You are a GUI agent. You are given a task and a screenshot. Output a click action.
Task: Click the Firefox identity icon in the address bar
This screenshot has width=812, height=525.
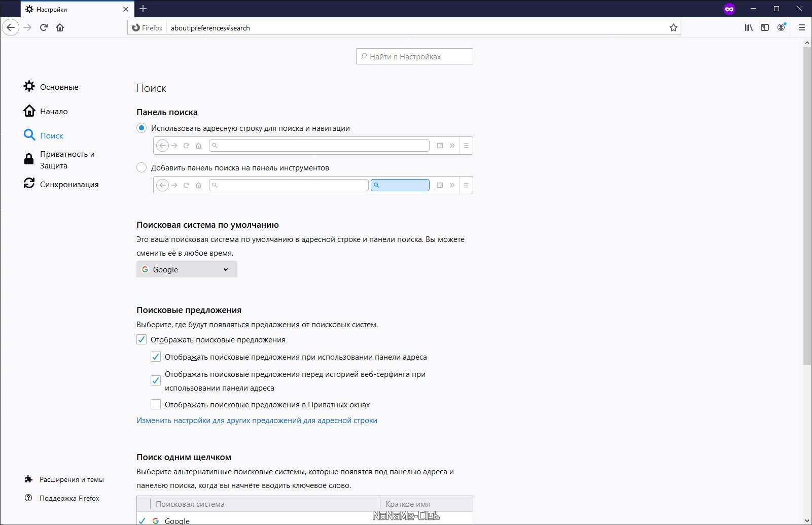148,27
